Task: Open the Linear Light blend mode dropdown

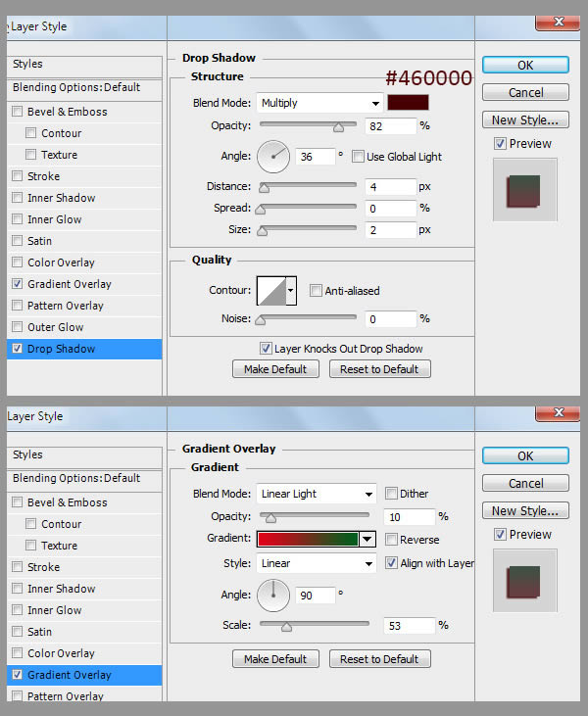Action: 316,494
